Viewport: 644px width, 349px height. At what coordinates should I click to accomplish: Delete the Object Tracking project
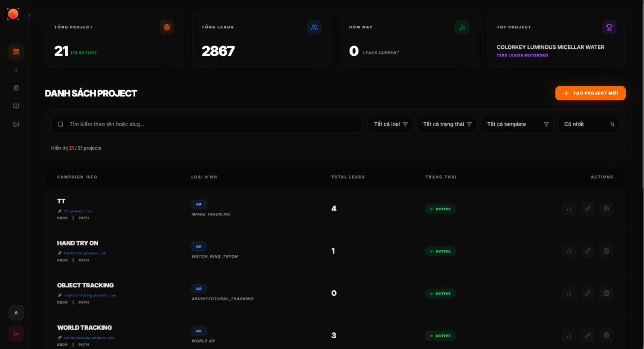606,293
